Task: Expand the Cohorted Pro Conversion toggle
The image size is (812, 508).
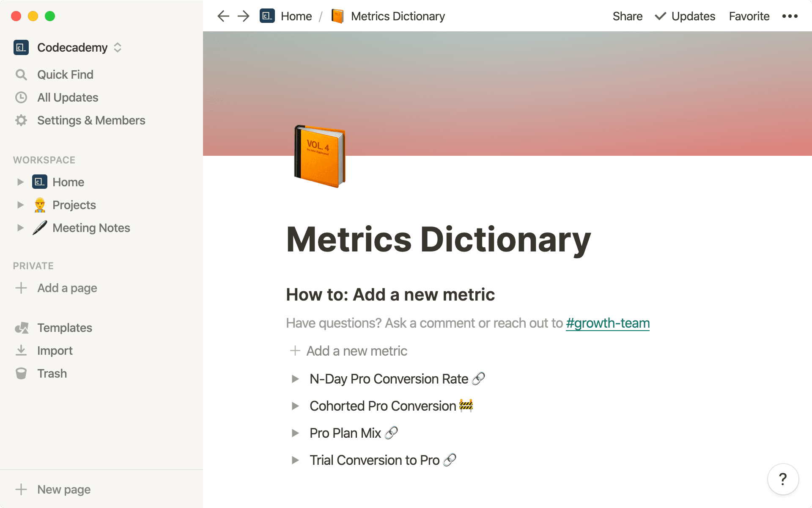Action: (x=295, y=406)
